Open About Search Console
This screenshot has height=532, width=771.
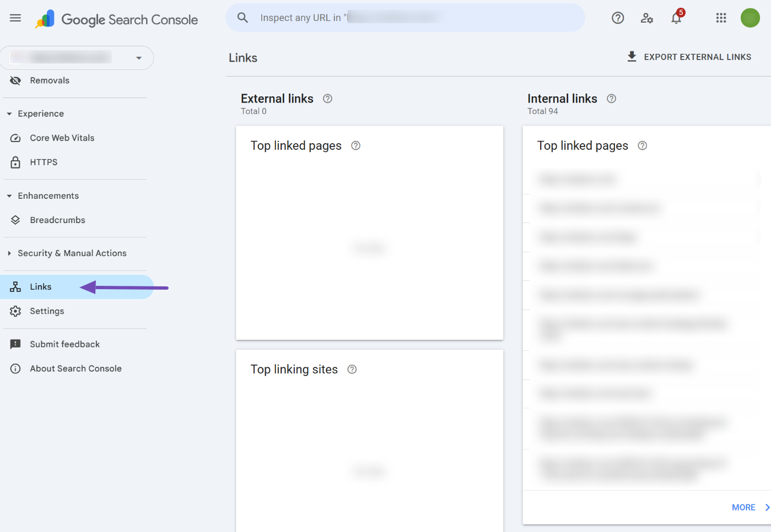coord(75,368)
